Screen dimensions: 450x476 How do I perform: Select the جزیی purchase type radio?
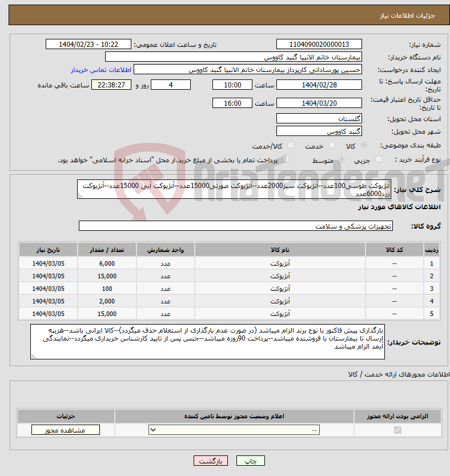pyautogui.click(x=379, y=159)
